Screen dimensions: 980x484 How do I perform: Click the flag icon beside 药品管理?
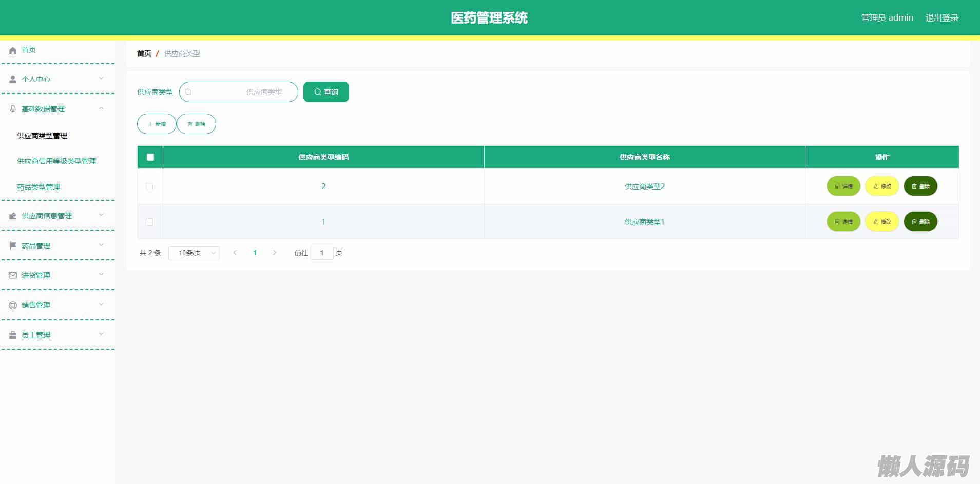click(x=13, y=246)
